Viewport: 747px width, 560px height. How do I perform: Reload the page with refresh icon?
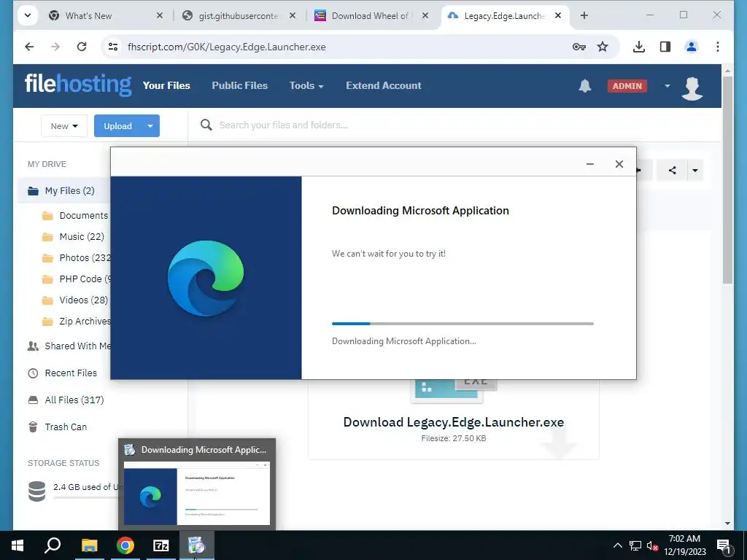pyautogui.click(x=82, y=47)
